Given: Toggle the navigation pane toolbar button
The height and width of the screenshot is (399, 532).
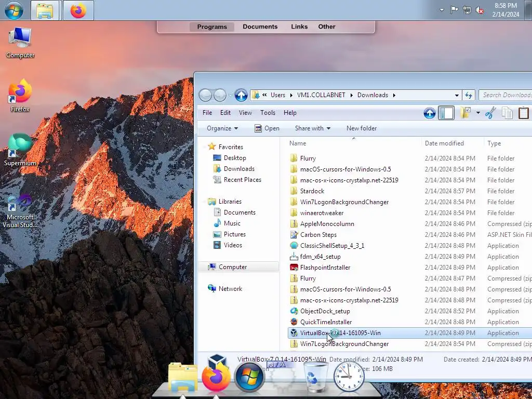Looking at the screenshot, I should [446, 113].
